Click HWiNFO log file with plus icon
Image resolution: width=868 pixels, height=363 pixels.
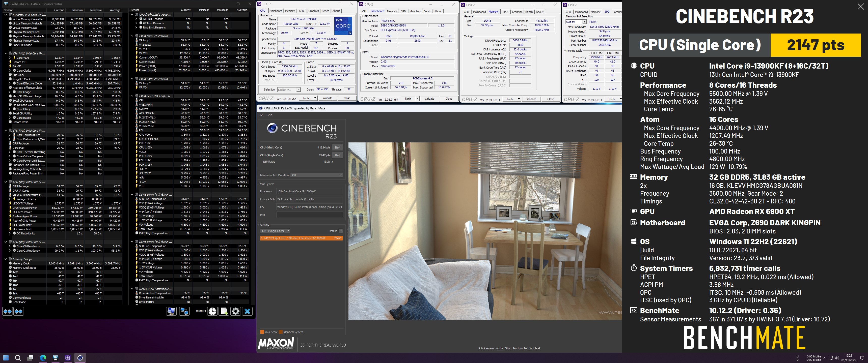coord(224,311)
